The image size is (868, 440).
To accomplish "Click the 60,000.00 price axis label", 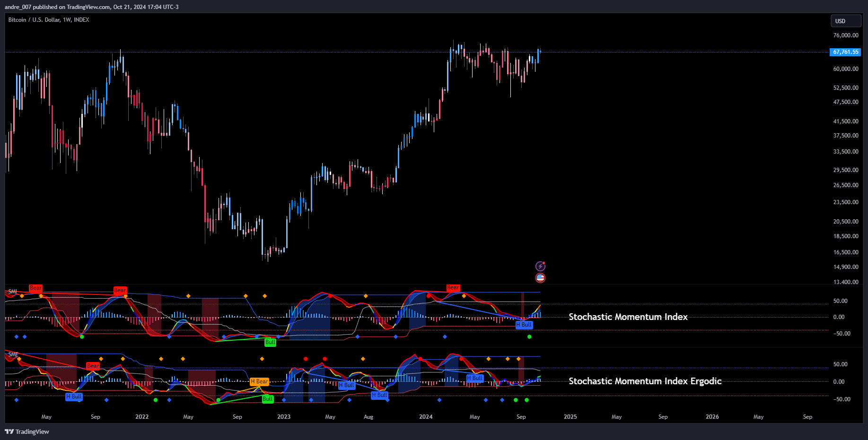I will [x=846, y=69].
